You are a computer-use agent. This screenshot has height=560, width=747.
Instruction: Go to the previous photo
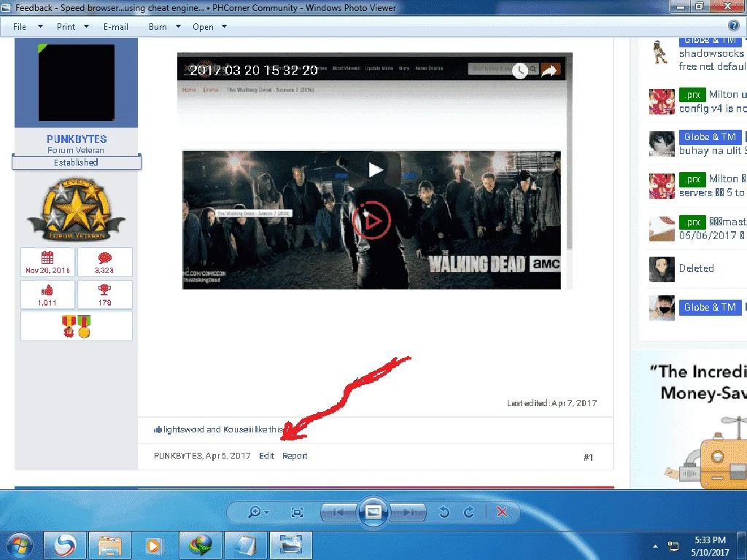point(339,513)
